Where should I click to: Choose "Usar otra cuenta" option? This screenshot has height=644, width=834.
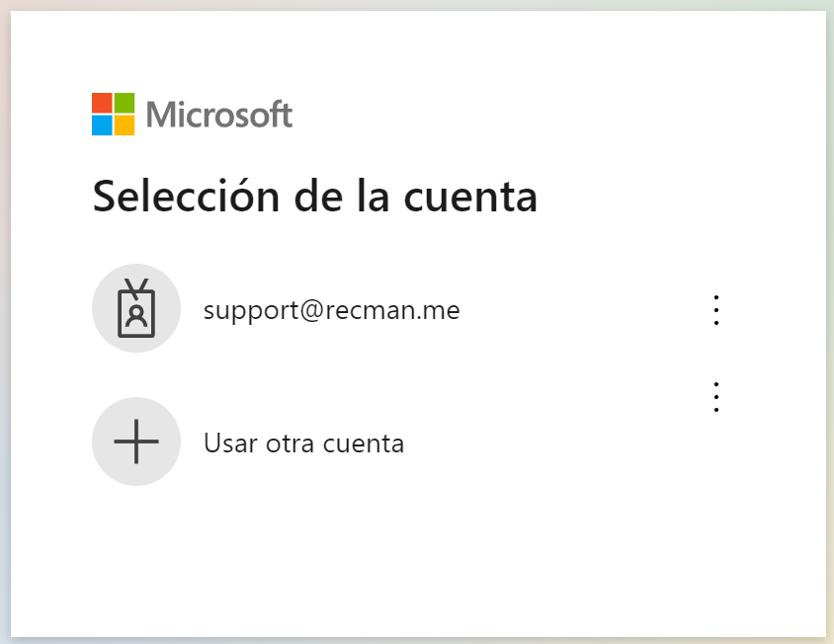tap(303, 443)
